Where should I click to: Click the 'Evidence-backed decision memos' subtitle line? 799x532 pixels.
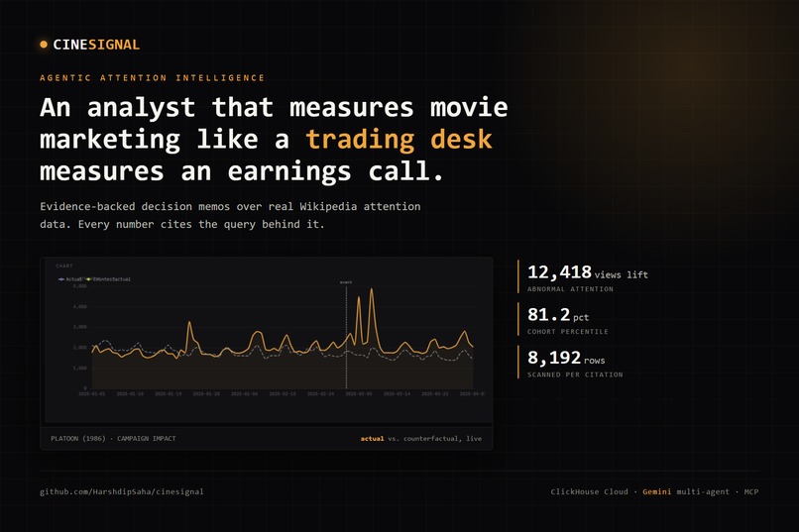(x=230, y=207)
